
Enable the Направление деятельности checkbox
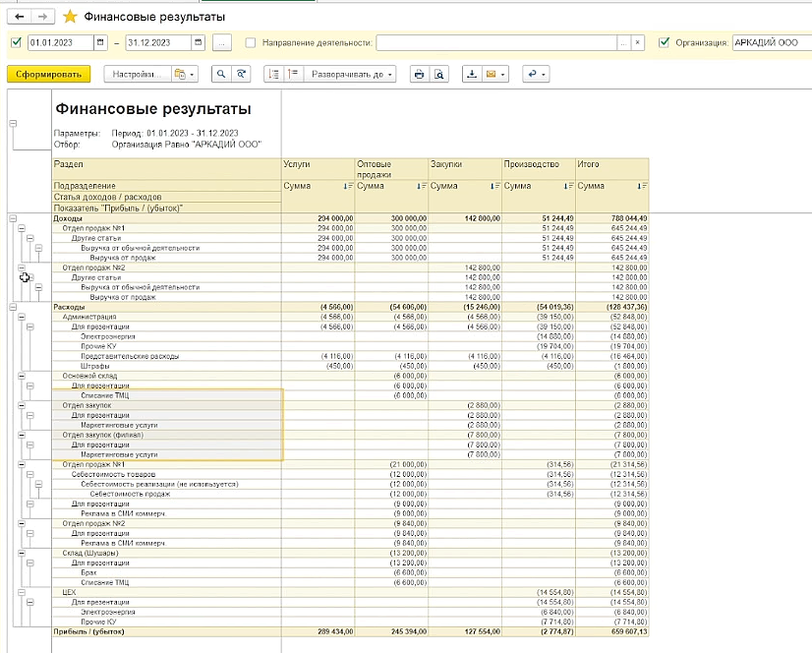(x=250, y=42)
